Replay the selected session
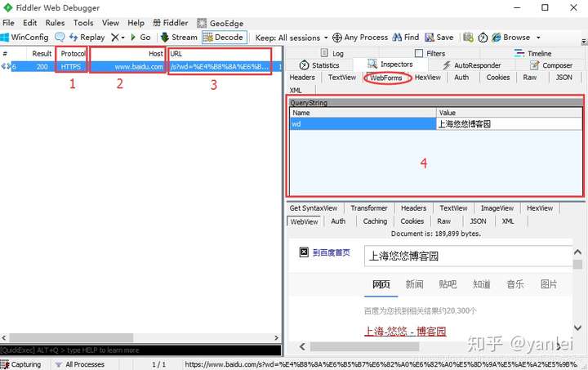The width and height of the screenshot is (588, 370). [x=87, y=38]
